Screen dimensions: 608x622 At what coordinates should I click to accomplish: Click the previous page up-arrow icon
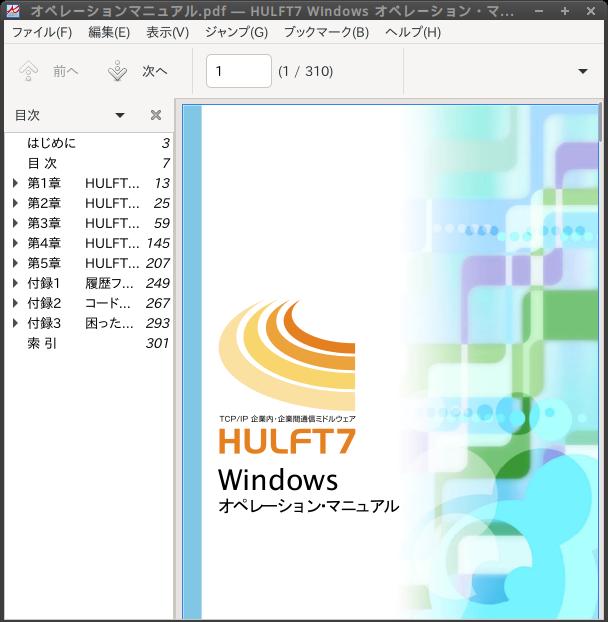click(x=29, y=71)
